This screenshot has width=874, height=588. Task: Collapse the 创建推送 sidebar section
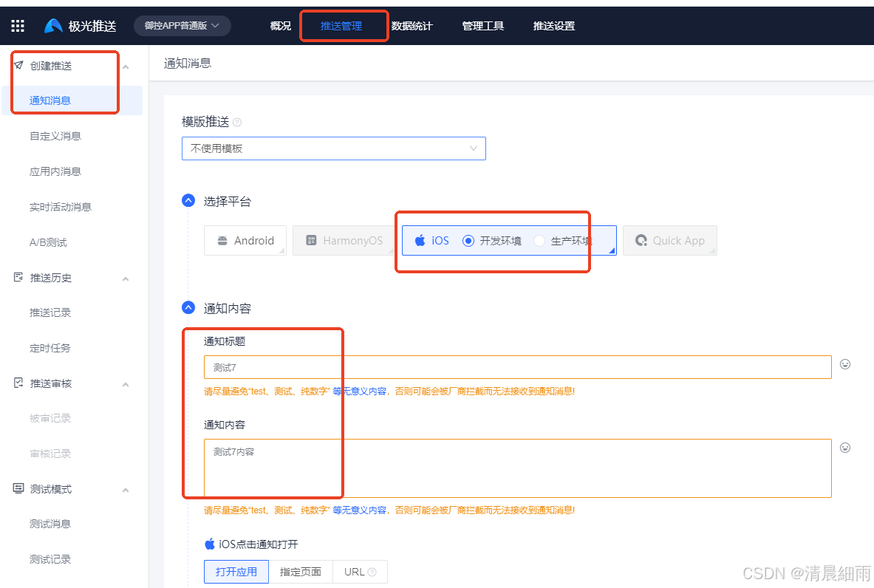click(126, 67)
